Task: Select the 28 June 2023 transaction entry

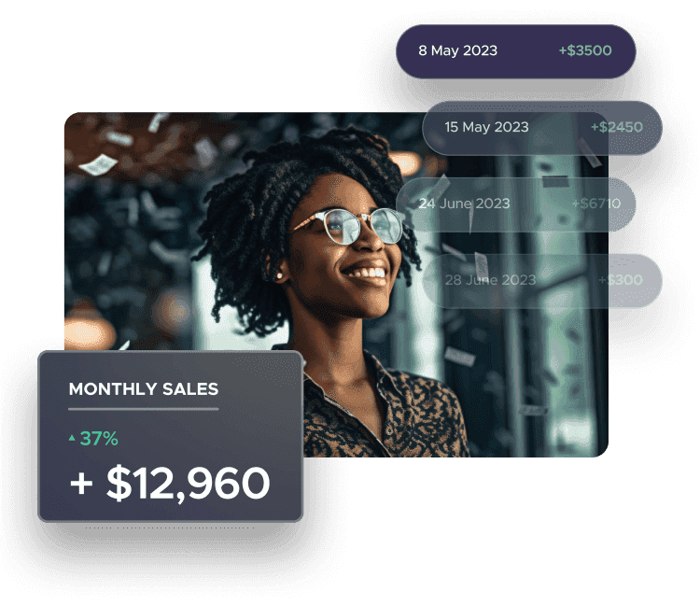Action: coord(542,280)
